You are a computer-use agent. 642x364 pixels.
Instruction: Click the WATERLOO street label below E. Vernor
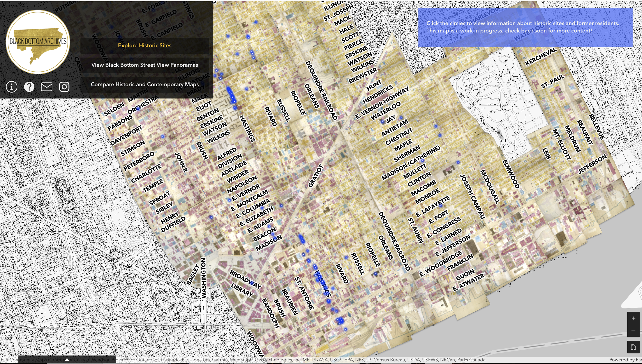385,111
